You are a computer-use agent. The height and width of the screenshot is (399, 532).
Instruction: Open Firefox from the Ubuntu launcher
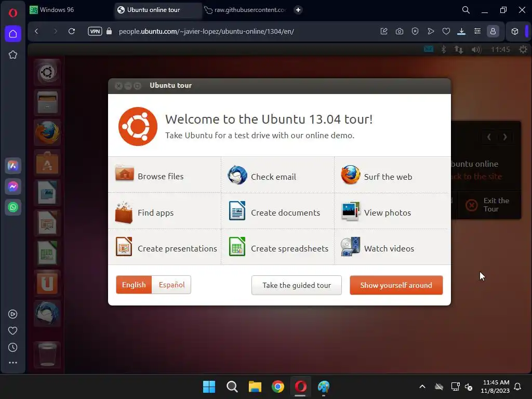(47, 132)
